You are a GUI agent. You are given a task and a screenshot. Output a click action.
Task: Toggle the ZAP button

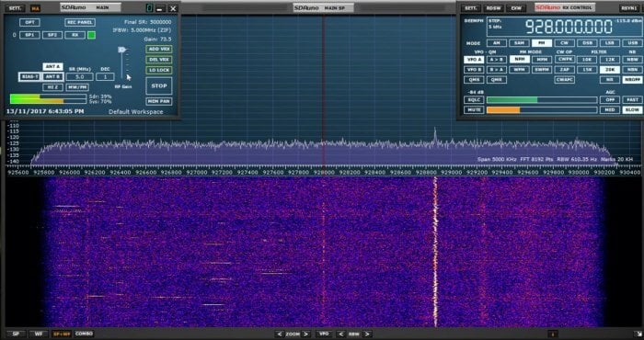[564, 70]
